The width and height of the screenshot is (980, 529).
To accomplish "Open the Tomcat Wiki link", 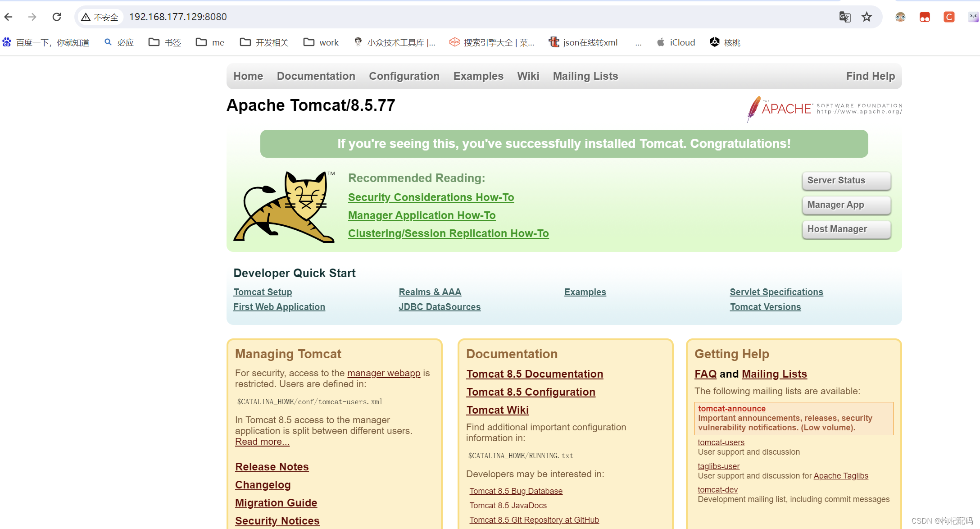I will coord(498,410).
